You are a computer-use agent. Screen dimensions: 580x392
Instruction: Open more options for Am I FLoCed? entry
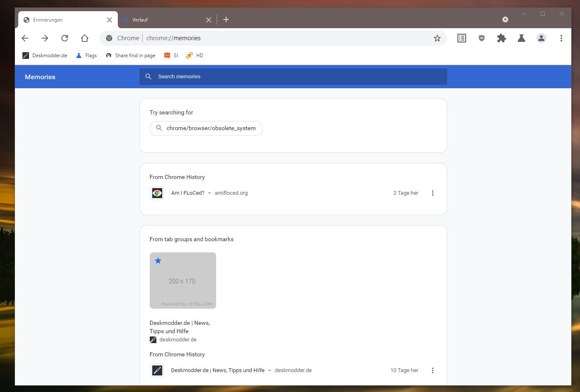pos(433,193)
